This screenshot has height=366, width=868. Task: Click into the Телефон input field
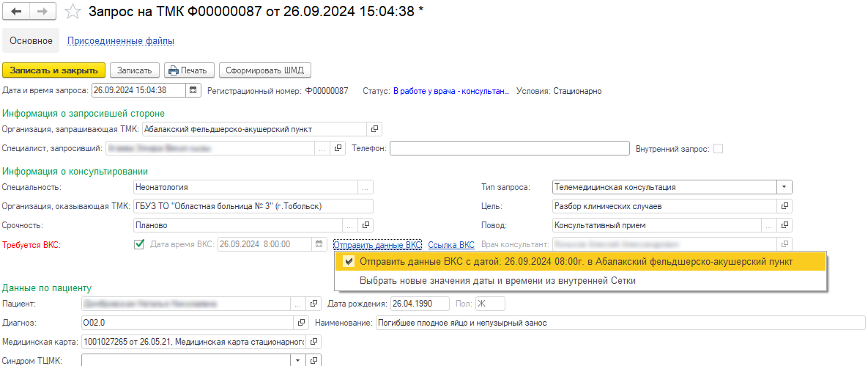pyautogui.click(x=509, y=148)
